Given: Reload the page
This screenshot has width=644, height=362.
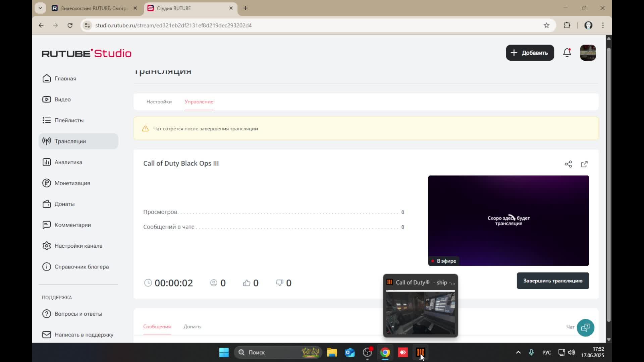Looking at the screenshot, I should [x=70, y=25].
